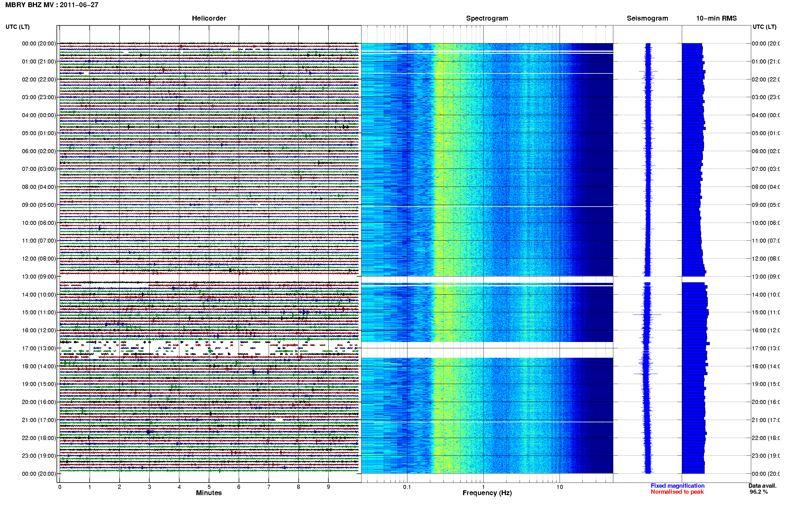This screenshot has height=508, width=812.
Task: Click right time label at the 06:00 row
Action: click(765, 151)
